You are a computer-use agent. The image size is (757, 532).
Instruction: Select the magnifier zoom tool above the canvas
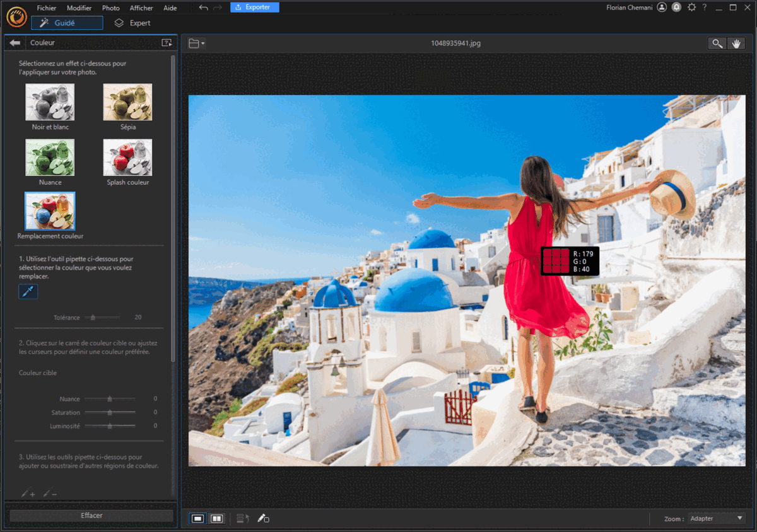coord(717,43)
